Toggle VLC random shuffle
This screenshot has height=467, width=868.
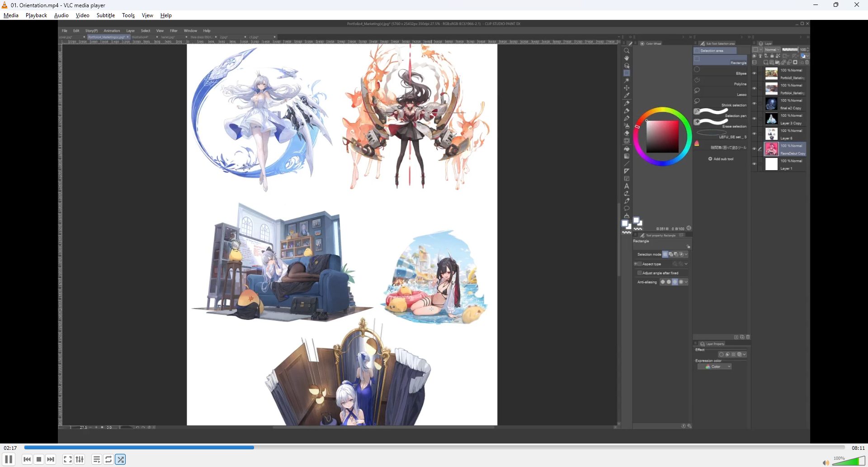(x=120, y=459)
